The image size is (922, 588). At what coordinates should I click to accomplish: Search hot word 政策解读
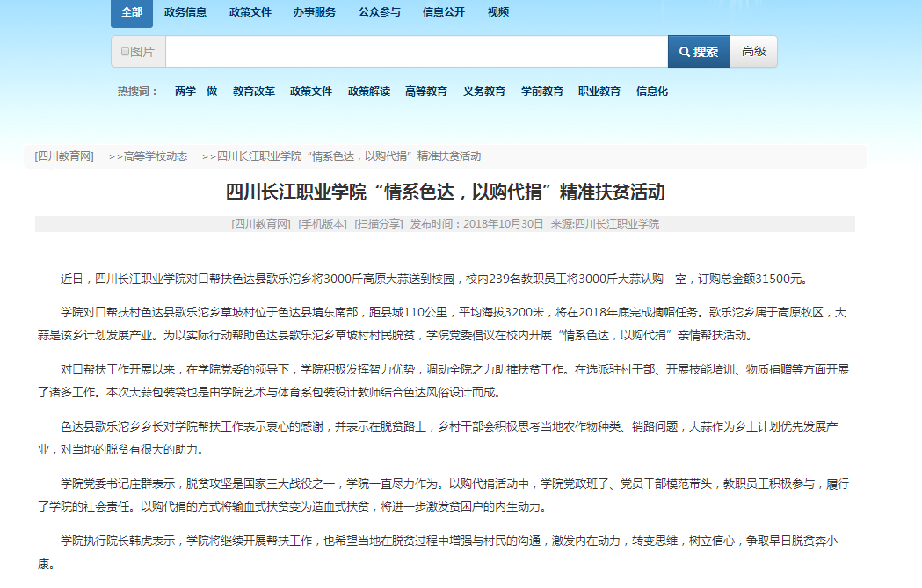pyautogui.click(x=368, y=91)
